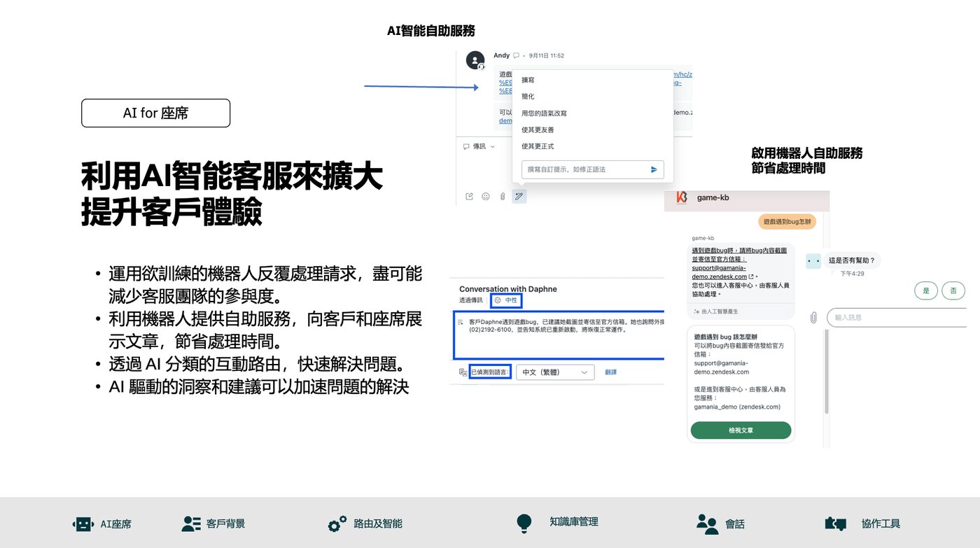Image resolution: width=980 pixels, height=548 pixels.
Task: Click the 遊戲遇到bug怎辦 orange chat bubble
Action: (x=787, y=222)
